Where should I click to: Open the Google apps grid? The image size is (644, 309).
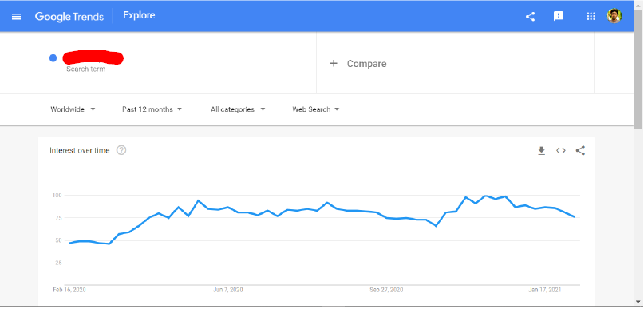coord(591,17)
